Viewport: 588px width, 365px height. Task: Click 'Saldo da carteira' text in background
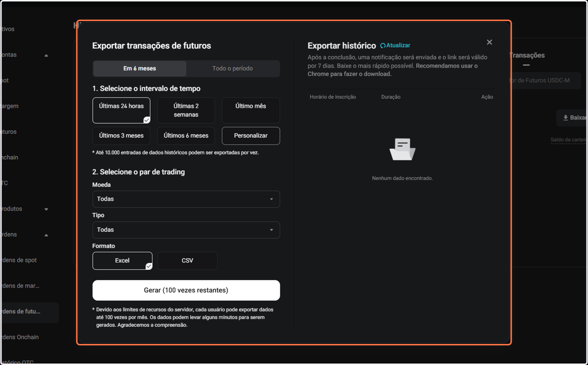coord(568,140)
